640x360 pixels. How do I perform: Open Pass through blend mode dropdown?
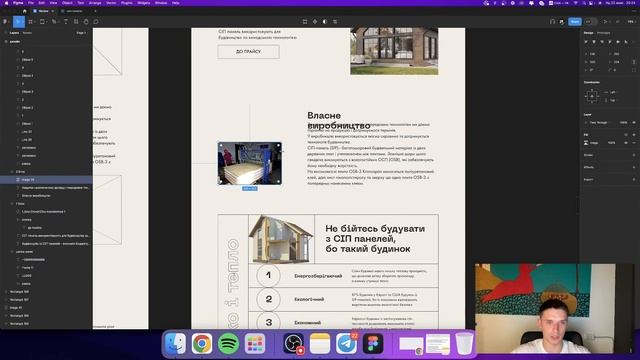coord(598,122)
